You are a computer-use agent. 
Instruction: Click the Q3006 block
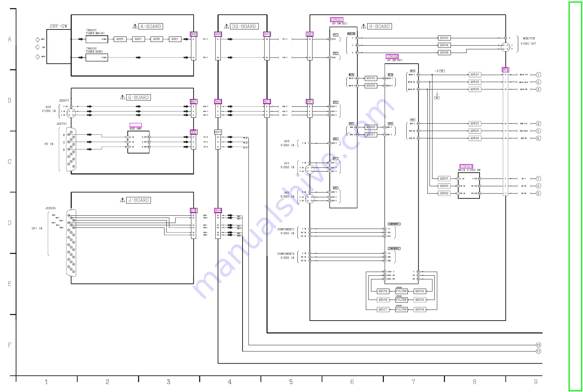pos(445,53)
